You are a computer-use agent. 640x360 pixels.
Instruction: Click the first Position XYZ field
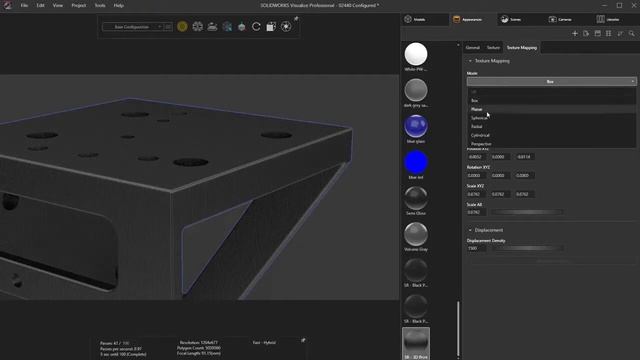(x=476, y=157)
